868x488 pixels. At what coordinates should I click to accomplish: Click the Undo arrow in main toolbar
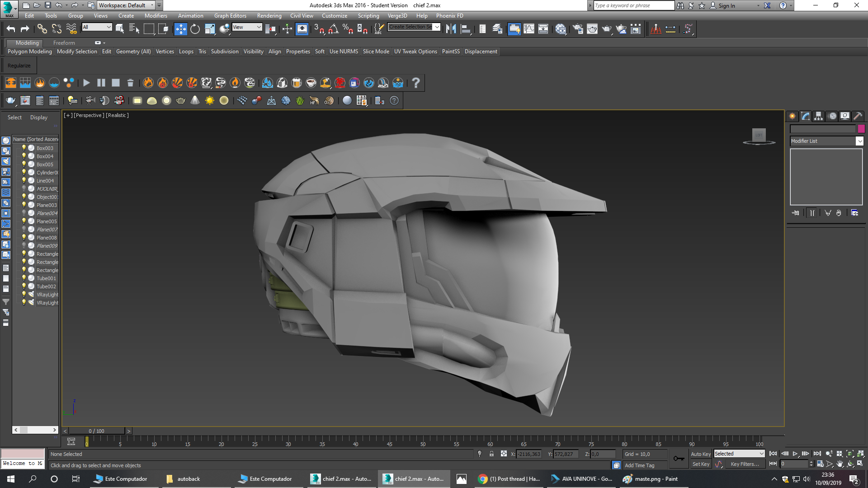click(x=11, y=29)
